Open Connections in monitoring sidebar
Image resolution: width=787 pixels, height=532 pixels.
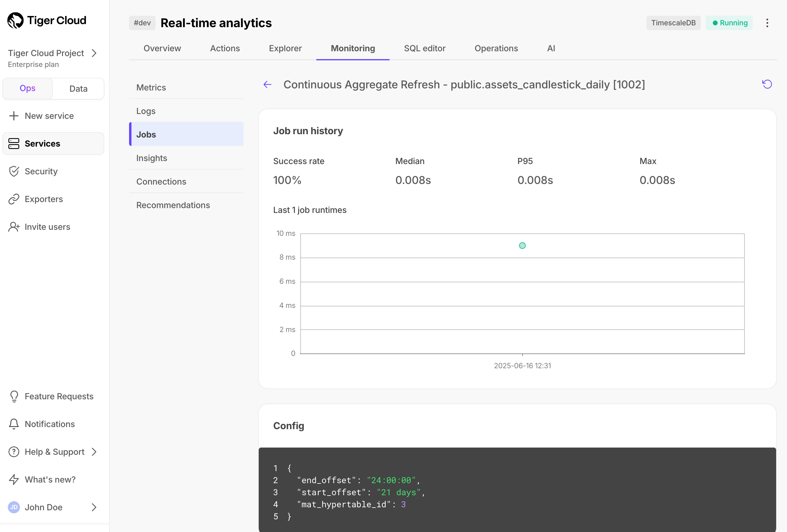pyautogui.click(x=186, y=182)
